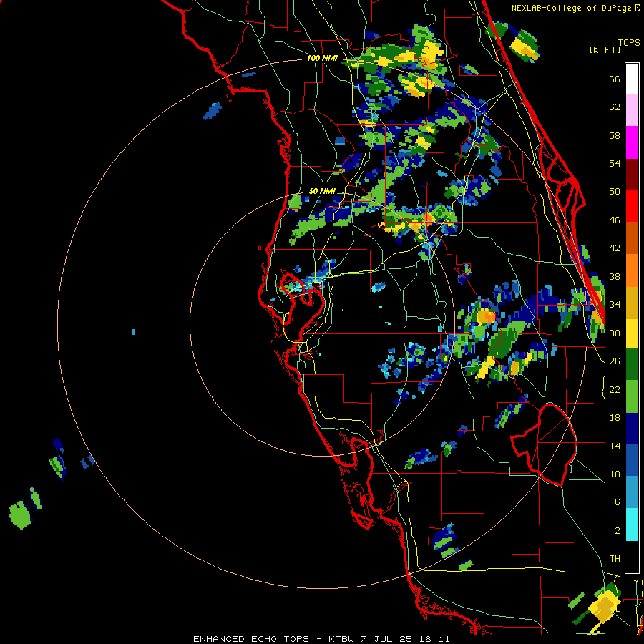Click the TOPS legend title
Screen dimensions: 644x644
[629, 42]
